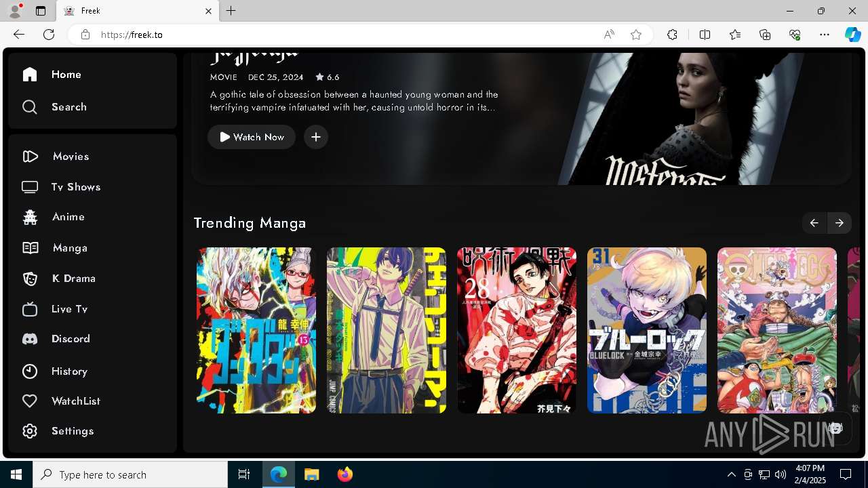Image resolution: width=868 pixels, height=488 pixels.
Task: Open the Windows Start menu
Action: click(16, 474)
